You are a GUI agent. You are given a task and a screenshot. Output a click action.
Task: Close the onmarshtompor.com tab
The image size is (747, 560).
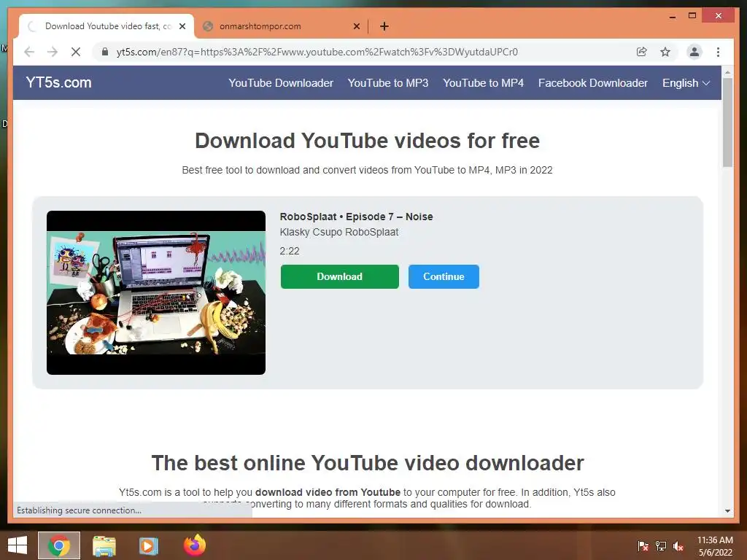(x=356, y=26)
